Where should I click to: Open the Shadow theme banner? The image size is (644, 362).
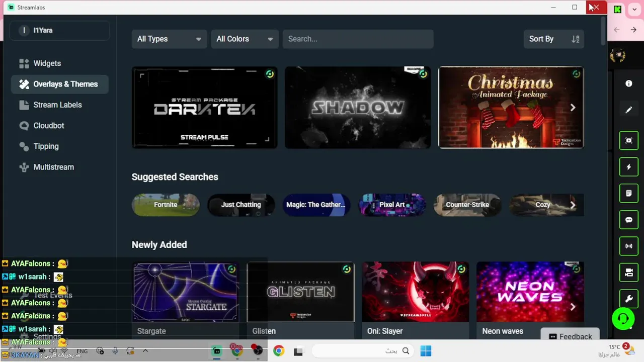pyautogui.click(x=358, y=108)
